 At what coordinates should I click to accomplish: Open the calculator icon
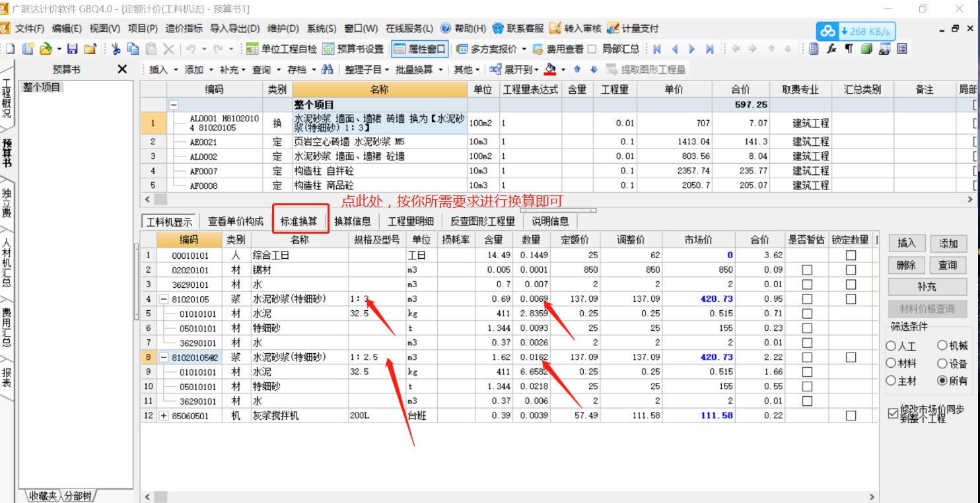814,49
